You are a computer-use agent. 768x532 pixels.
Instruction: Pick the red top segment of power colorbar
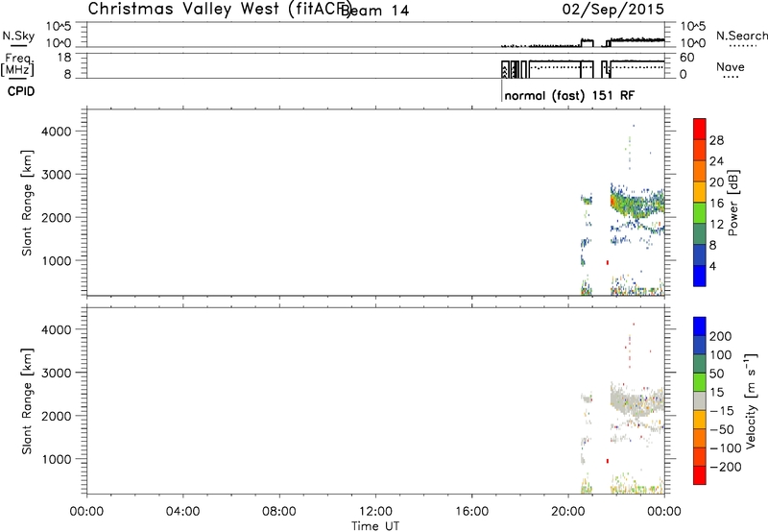700,129
